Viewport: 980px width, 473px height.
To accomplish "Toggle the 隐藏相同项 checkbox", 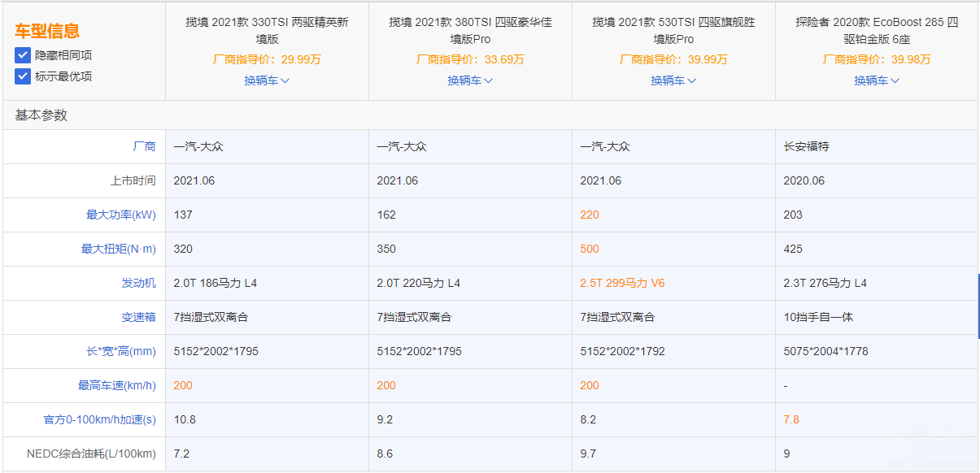I will (23, 55).
